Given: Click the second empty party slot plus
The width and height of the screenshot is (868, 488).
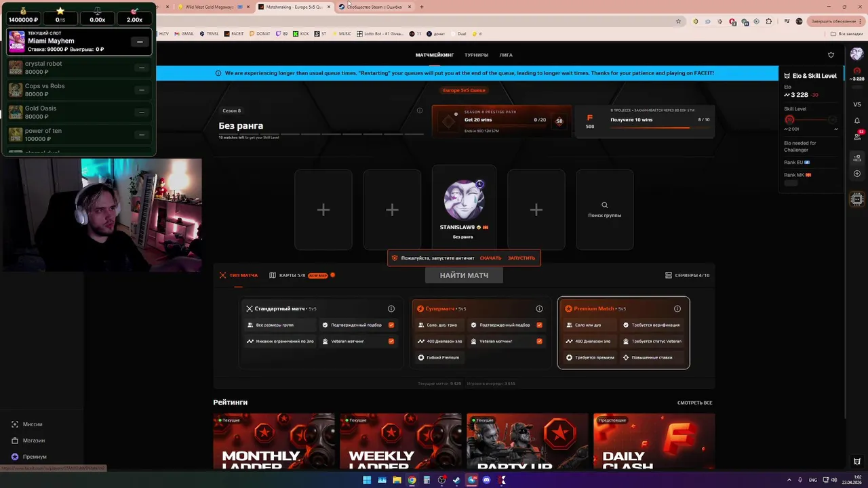Looking at the screenshot, I should [x=392, y=210].
